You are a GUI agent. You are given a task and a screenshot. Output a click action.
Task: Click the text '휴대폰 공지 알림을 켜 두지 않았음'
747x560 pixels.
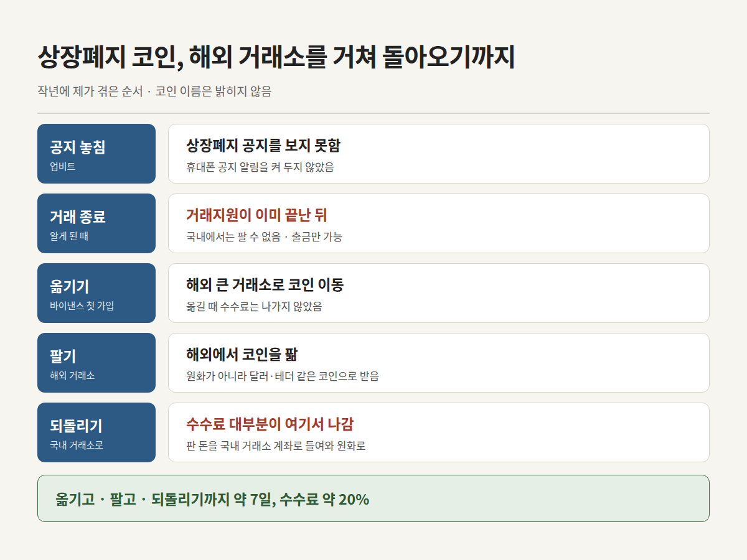260,167
